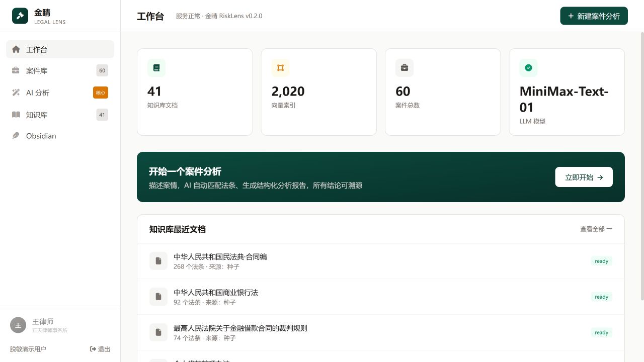The height and width of the screenshot is (362, 644).
Task: Click the orange 核心 badge
Action: coord(101,93)
